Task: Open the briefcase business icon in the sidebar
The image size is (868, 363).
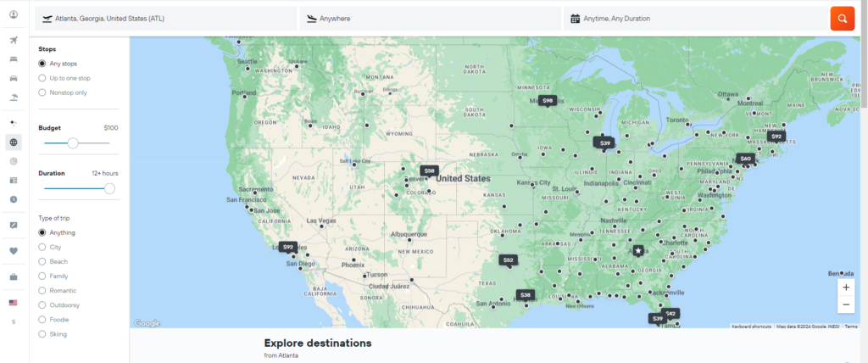Action: point(14,276)
